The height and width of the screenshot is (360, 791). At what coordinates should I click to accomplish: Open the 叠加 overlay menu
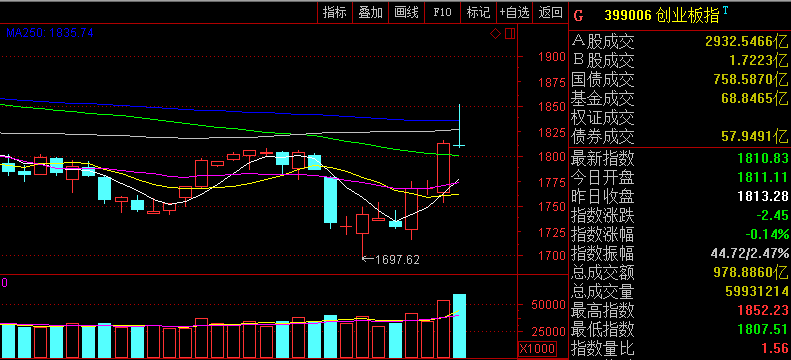point(371,13)
